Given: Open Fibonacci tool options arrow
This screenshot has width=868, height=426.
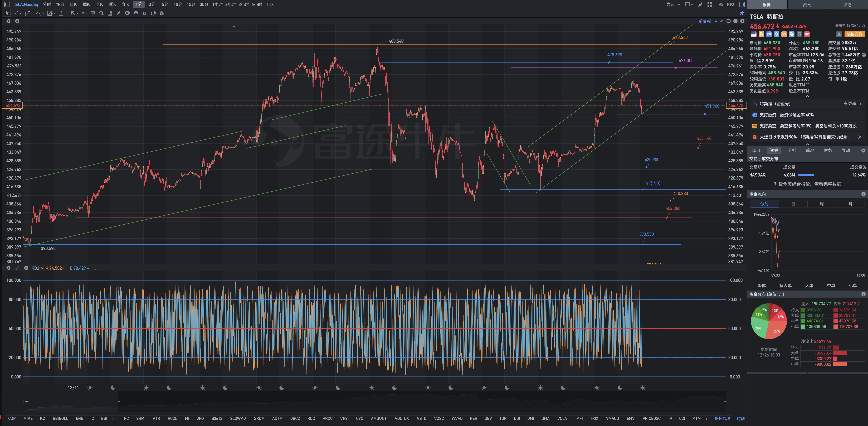Looking at the screenshot, I should [55, 13].
